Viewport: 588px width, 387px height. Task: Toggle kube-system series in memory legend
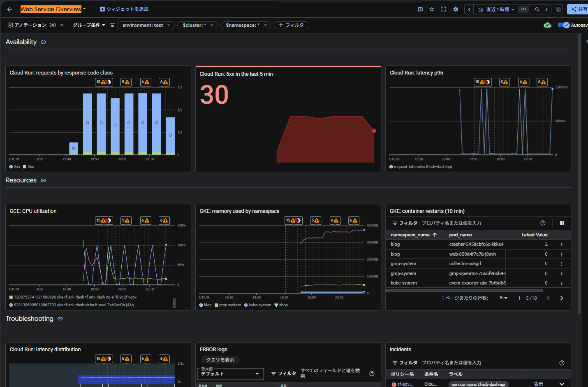click(257, 305)
